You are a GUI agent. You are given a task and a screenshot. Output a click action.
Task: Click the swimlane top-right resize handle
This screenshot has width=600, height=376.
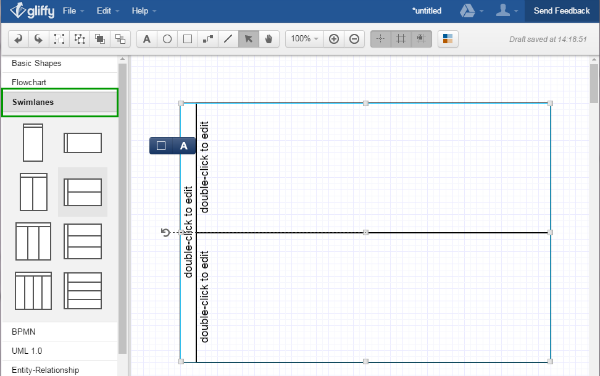(550, 103)
